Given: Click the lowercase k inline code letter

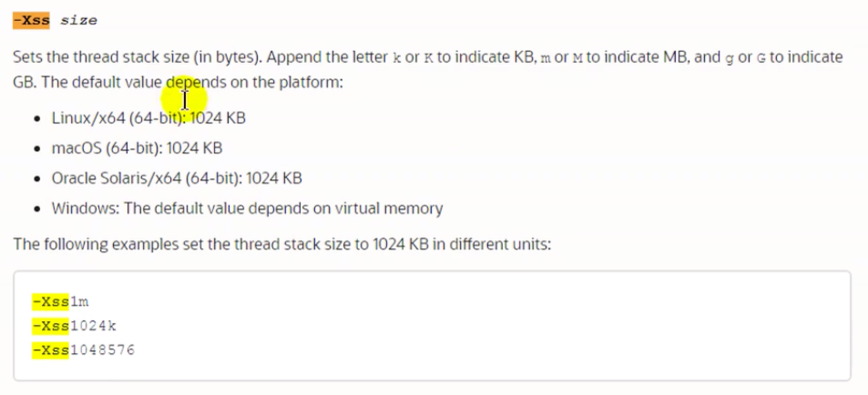Looking at the screenshot, I should (x=397, y=58).
